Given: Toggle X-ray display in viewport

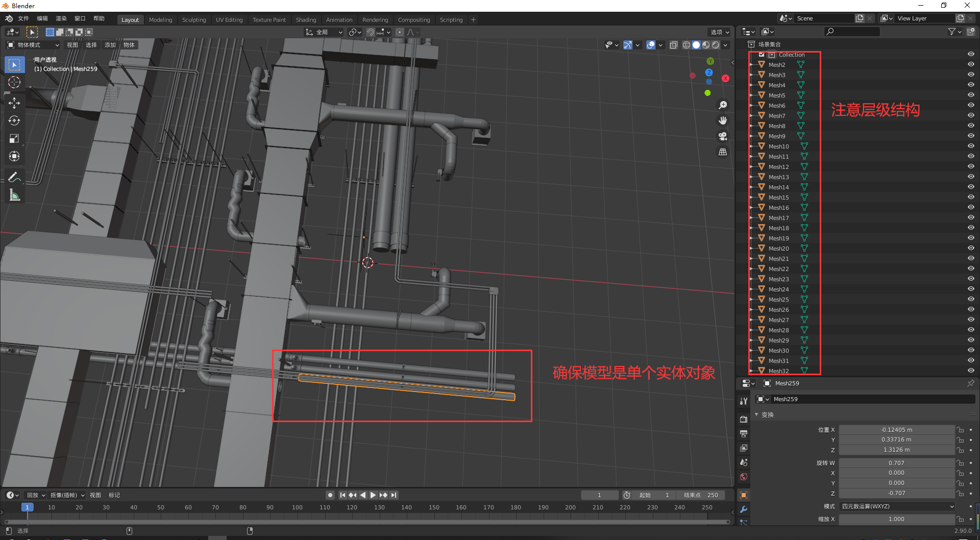Looking at the screenshot, I should pyautogui.click(x=674, y=45).
